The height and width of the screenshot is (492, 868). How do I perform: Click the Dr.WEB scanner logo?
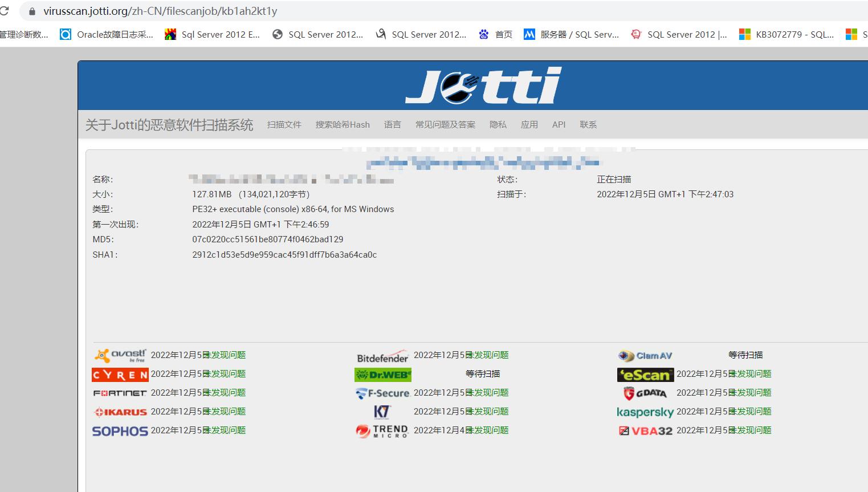(382, 375)
